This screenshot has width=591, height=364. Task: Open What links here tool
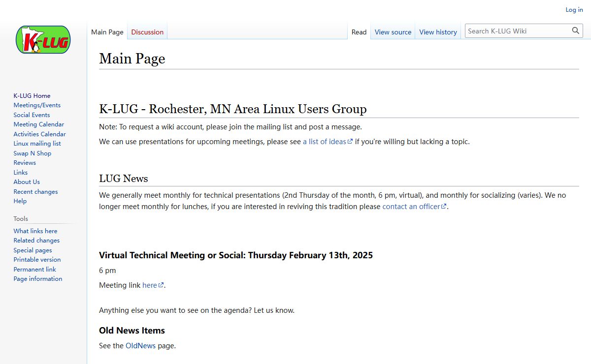coord(35,231)
